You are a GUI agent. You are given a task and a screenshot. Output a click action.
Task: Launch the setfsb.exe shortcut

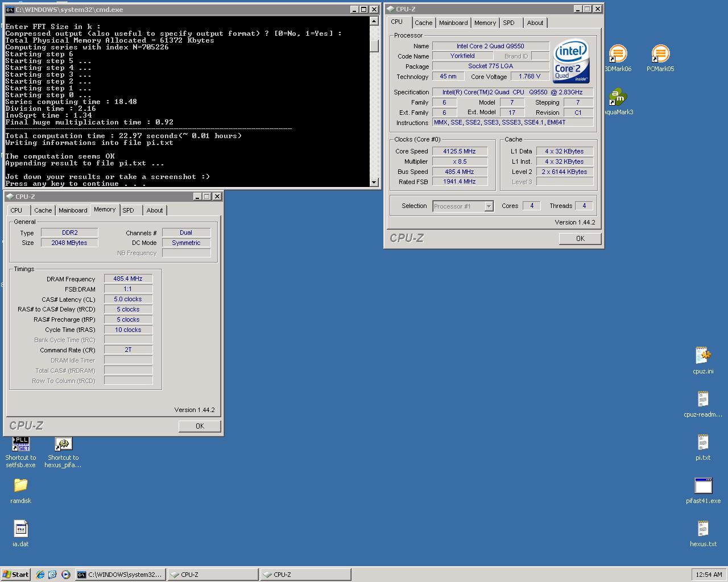[x=20, y=444]
